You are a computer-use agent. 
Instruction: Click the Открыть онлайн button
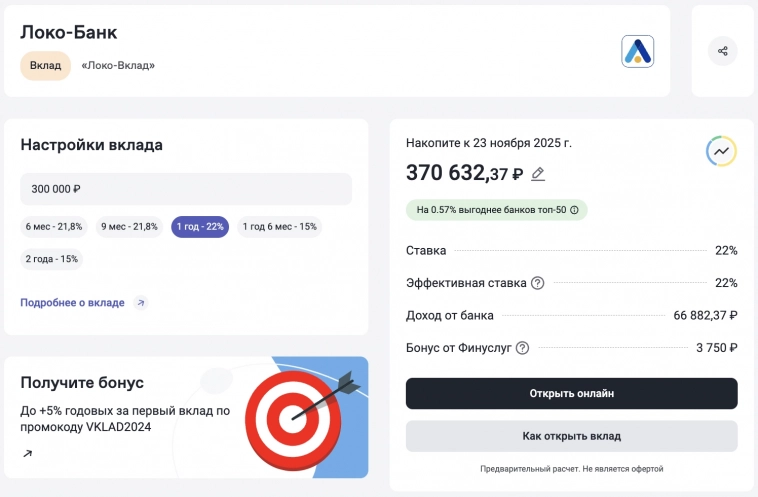pos(571,394)
